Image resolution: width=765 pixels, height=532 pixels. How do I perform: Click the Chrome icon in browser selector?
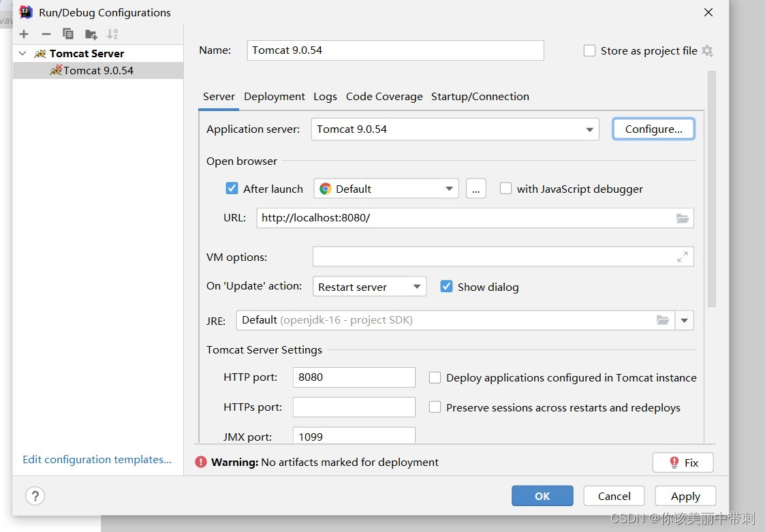[x=326, y=189]
